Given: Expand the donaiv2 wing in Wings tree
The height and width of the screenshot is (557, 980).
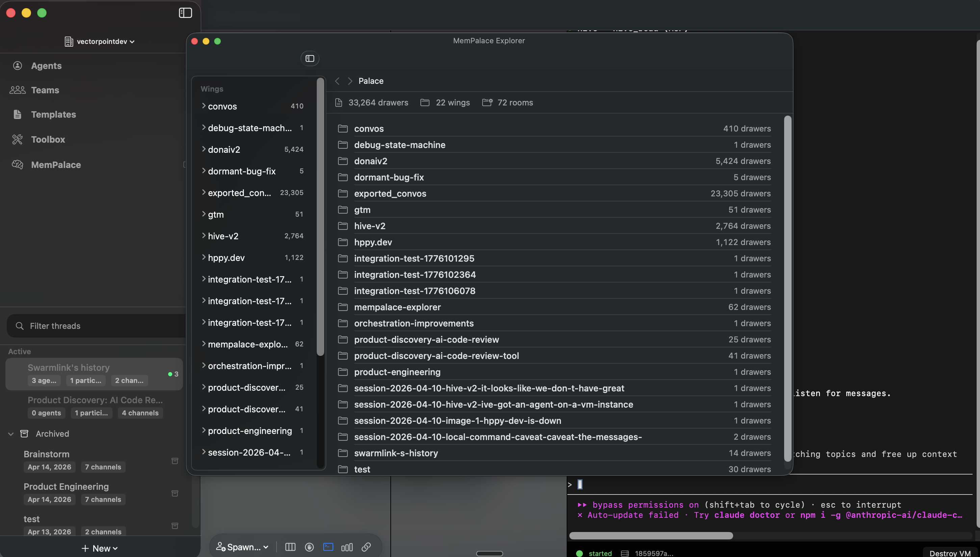Looking at the screenshot, I should (204, 149).
